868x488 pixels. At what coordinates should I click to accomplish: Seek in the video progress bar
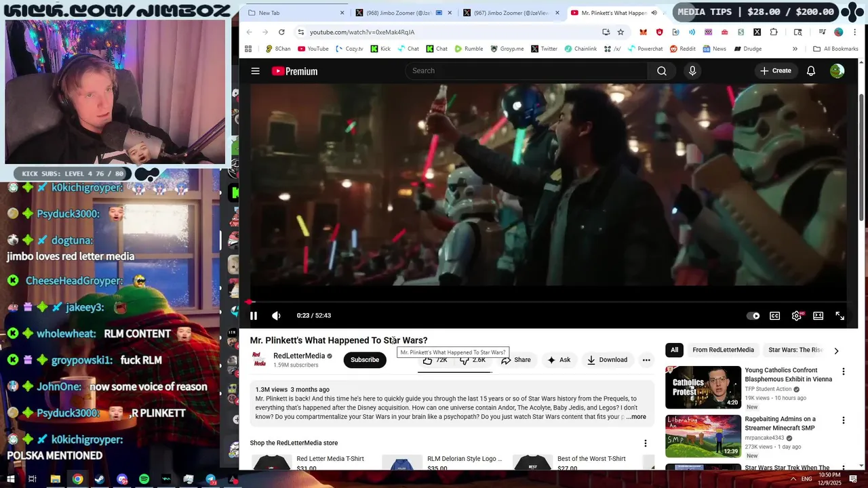pyautogui.click(x=549, y=302)
